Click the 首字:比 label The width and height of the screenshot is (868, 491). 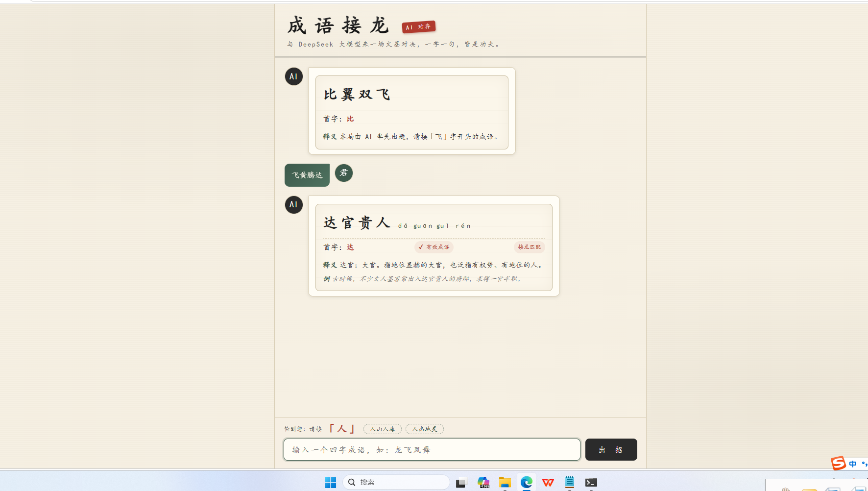click(338, 119)
